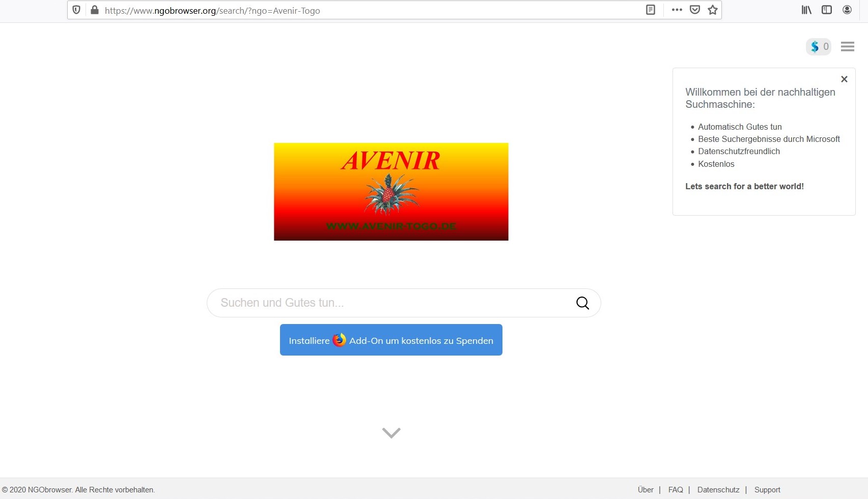Screen dimensions: 868x499
Task: Open the Datenschutz footer link
Action: pyautogui.click(x=718, y=489)
